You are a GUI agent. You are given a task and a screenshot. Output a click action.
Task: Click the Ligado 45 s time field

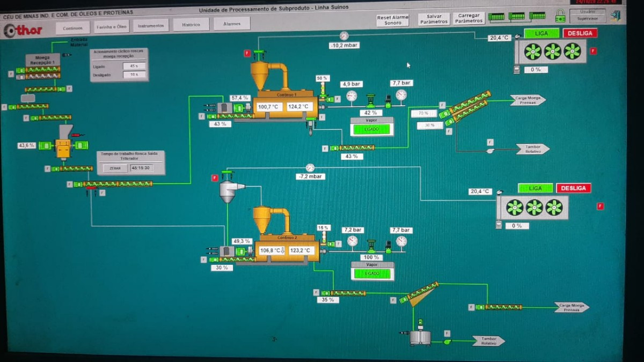pyautogui.click(x=134, y=66)
